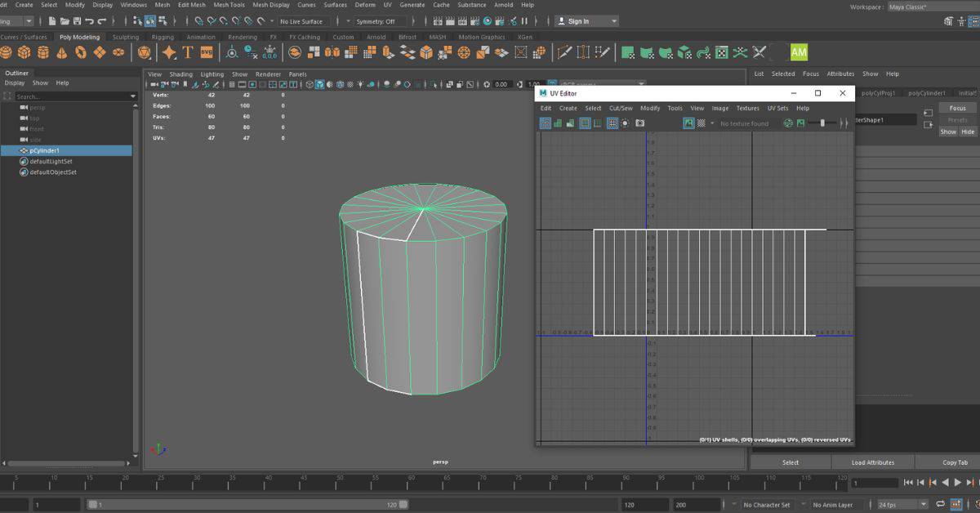This screenshot has width=980, height=513.
Task: Toggle the UV grid display in the UV Editor
Action: (612, 123)
